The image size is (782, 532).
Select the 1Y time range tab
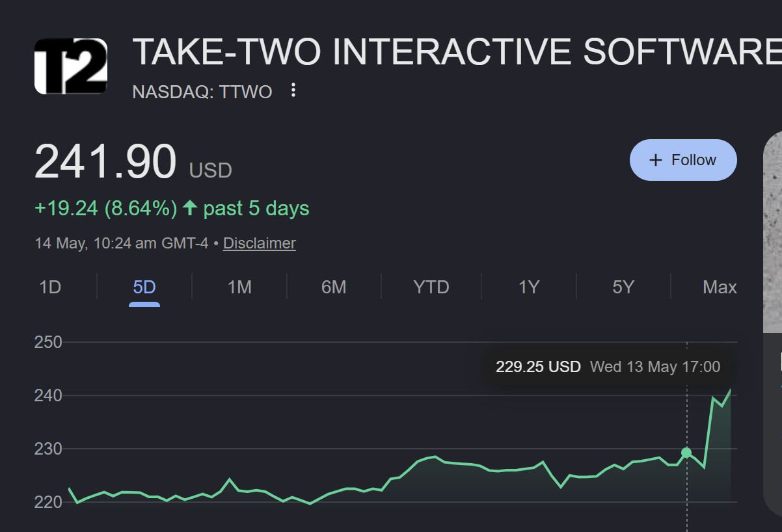pyautogui.click(x=529, y=287)
